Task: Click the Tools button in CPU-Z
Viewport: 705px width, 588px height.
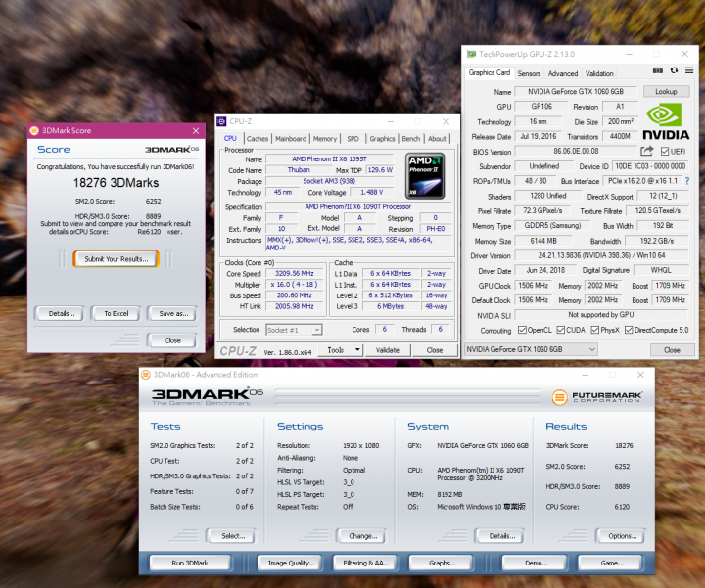Action: 336,350
